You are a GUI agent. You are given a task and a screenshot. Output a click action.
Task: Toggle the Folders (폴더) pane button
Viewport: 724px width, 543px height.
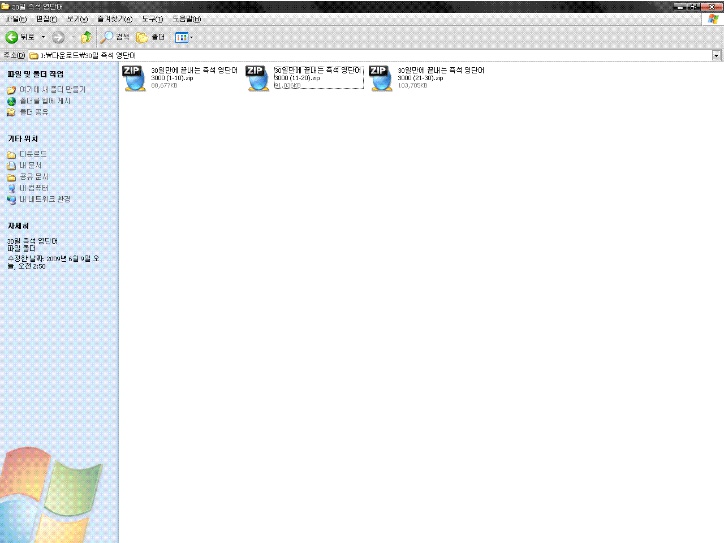coord(150,37)
